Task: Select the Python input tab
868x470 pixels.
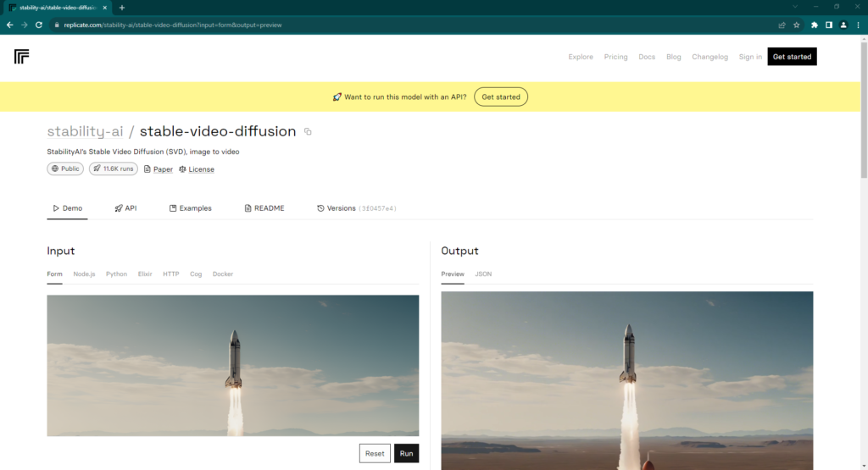Action: point(116,274)
